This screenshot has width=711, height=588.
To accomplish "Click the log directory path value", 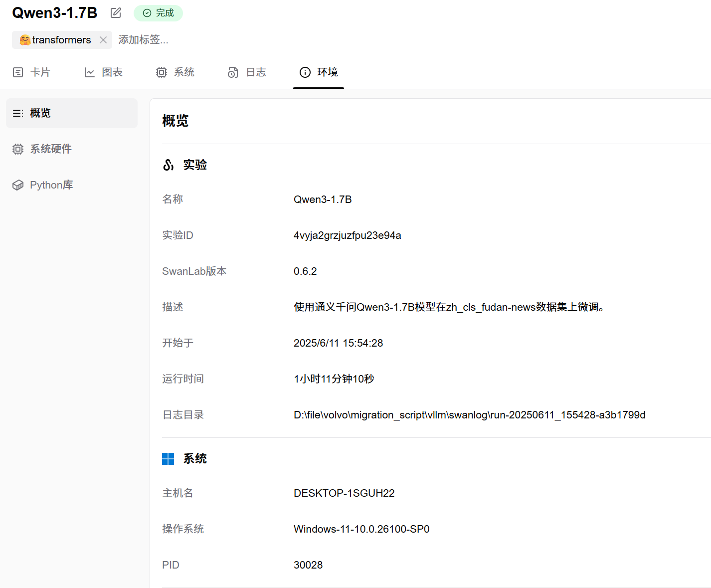I will pos(470,415).
